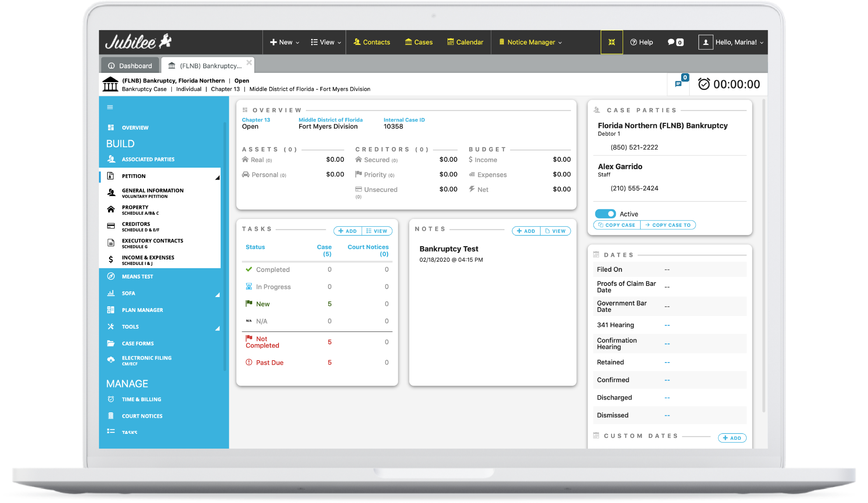Click the Time & Billing clock icon
This screenshot has height=503, width=868.
click(111, 399)
